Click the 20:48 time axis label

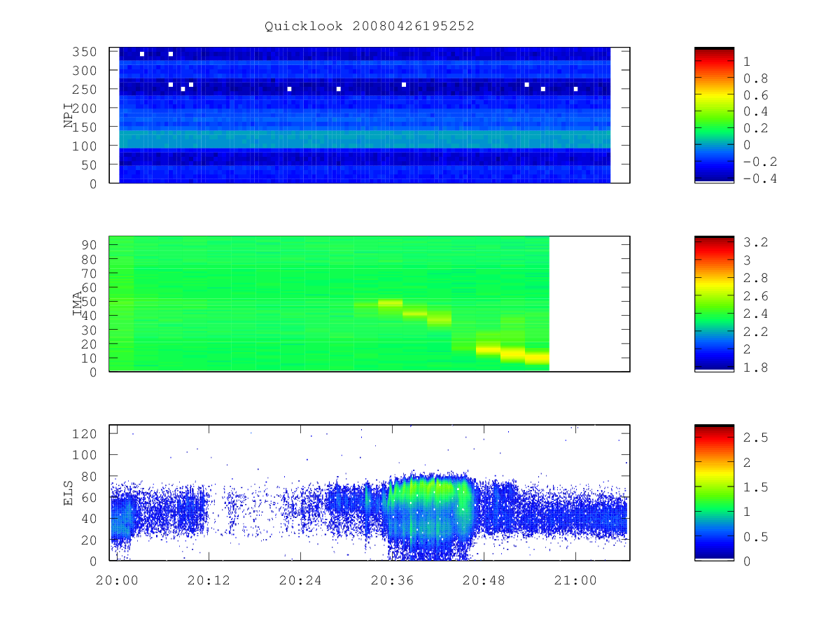484,580
